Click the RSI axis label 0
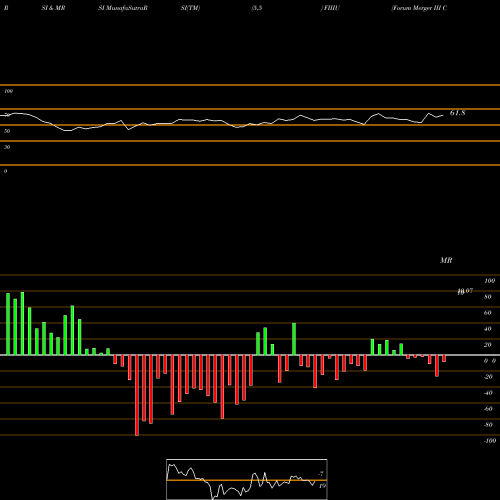The image size is (500, 500). tap(5, 171)
